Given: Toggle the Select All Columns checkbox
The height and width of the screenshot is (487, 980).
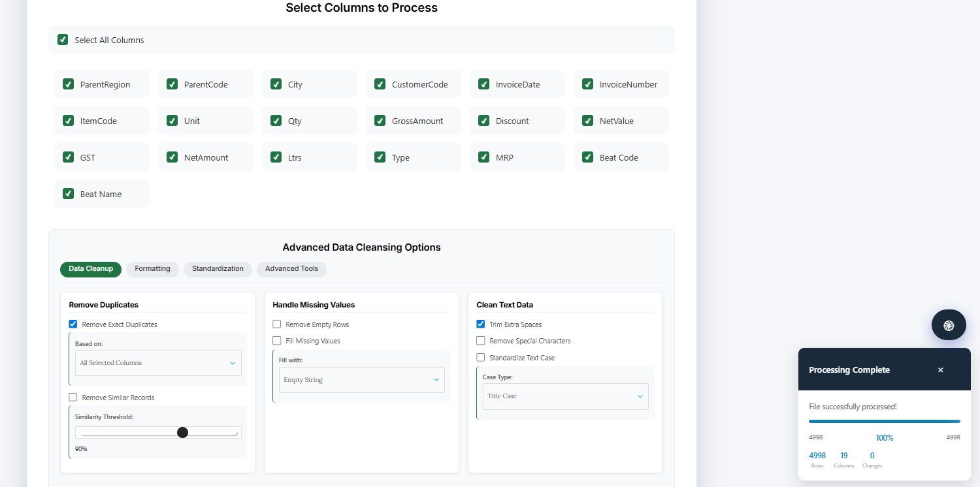Looking at the screenshot, I should tap(63, 40).
